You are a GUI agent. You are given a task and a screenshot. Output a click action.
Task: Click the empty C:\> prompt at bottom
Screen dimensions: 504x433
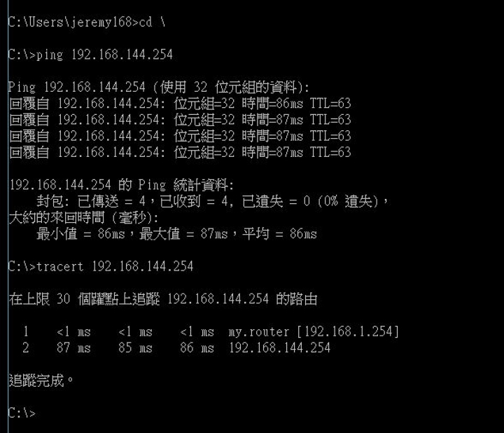22,413
